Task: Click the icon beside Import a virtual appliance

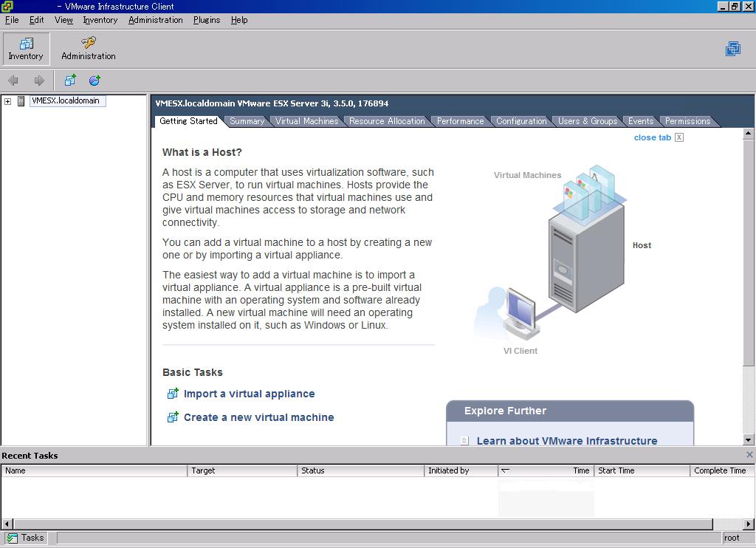Action: [x=173, y=394]
